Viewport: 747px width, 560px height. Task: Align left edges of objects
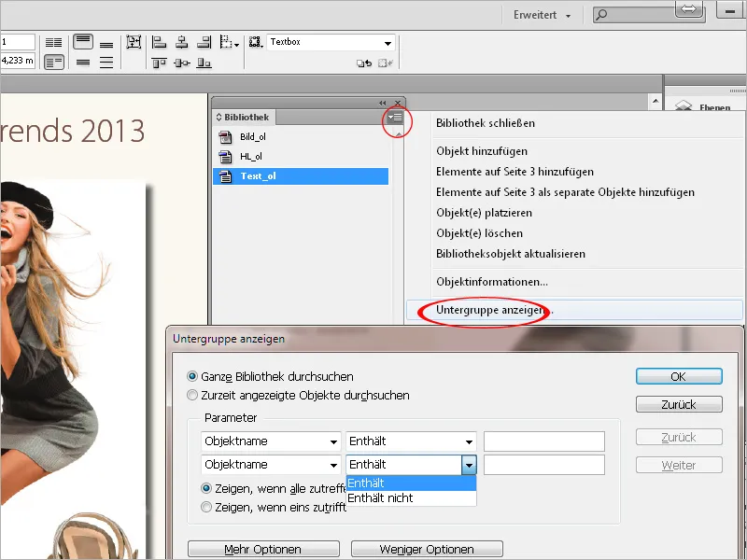tap(159, 42)
